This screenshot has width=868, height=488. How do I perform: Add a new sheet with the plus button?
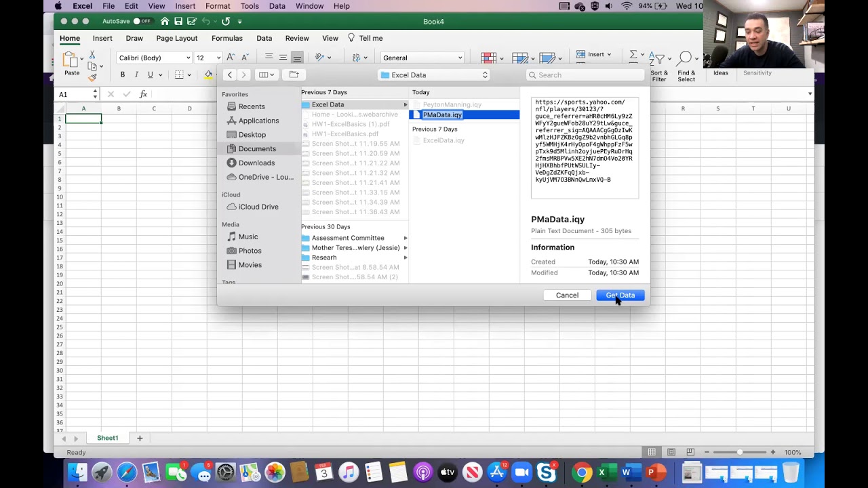click(x=140, y=439)
